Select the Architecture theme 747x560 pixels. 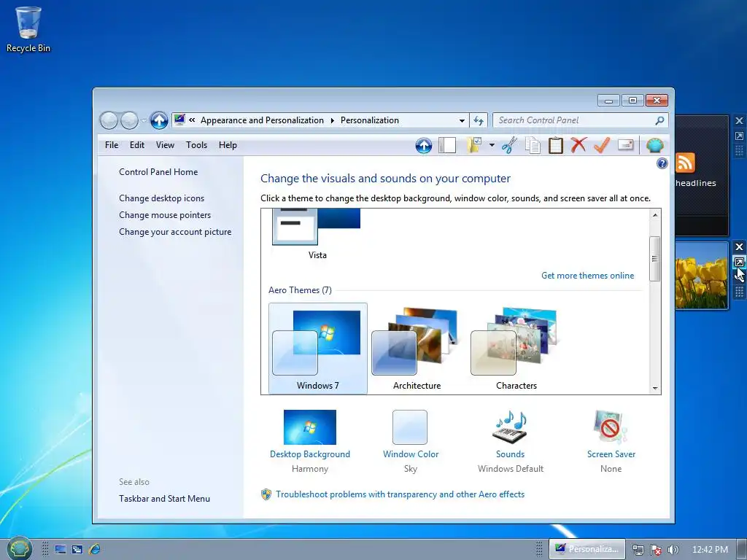(417, 349)
